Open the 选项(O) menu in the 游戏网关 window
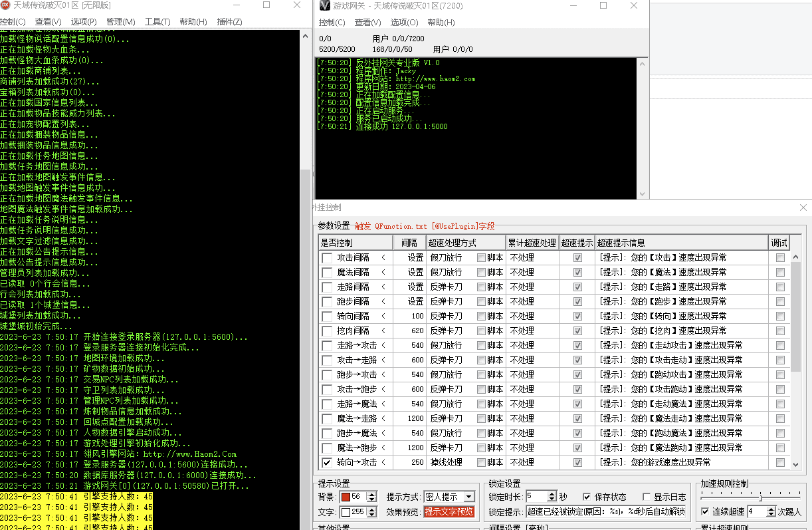812x530 pixels. pos(404,22)
